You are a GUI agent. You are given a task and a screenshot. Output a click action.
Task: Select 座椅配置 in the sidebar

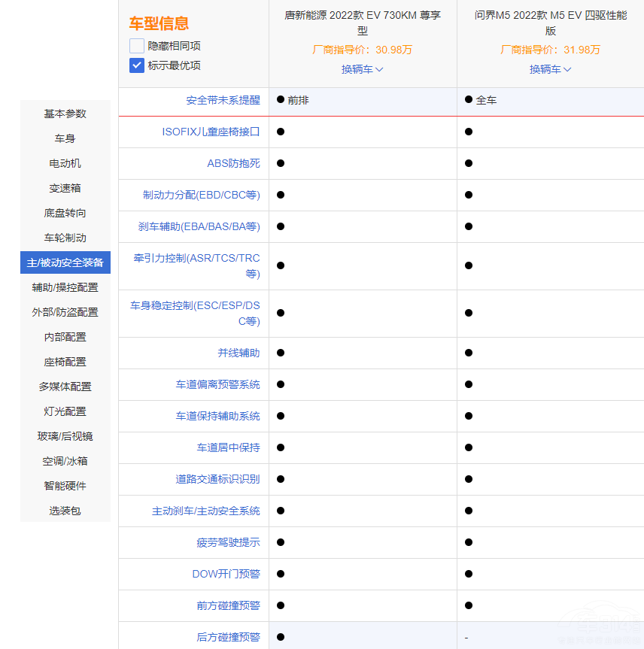coord(65,362)
